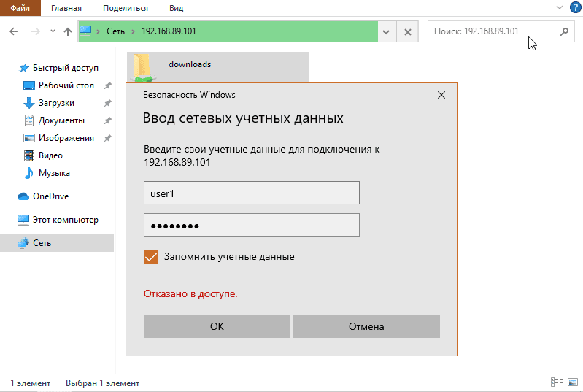The width and height of the screenshot is (583, 392).
Task: Click the Back navigation arrow
Action: (x=15, y=32)
